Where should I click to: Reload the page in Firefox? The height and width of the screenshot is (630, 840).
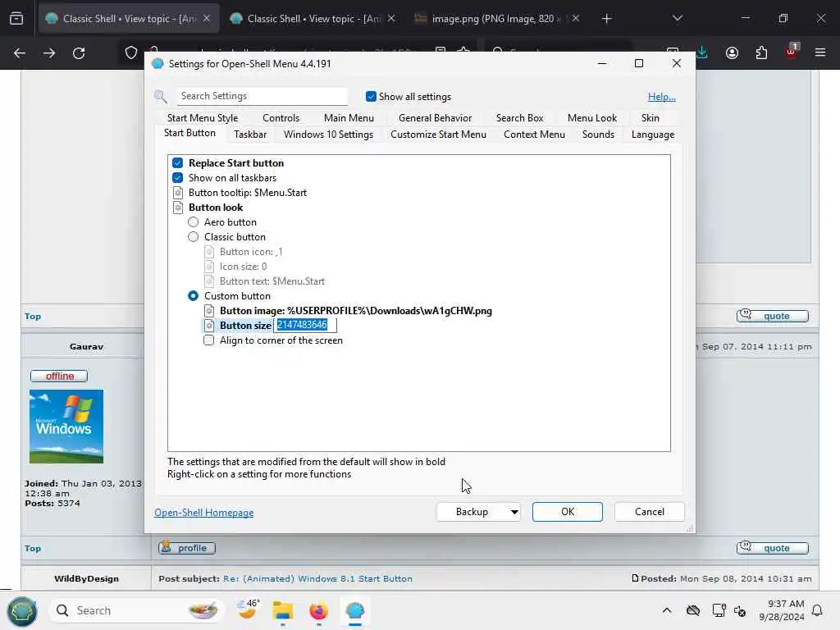(x=79, y=53)
